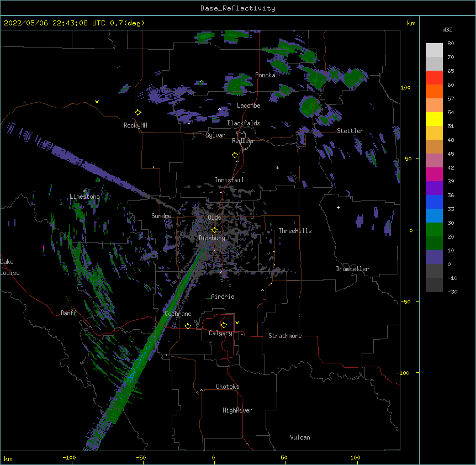Click the -100 tick on bottom axis
476x465 pixels.
click(x=69, y=457)
